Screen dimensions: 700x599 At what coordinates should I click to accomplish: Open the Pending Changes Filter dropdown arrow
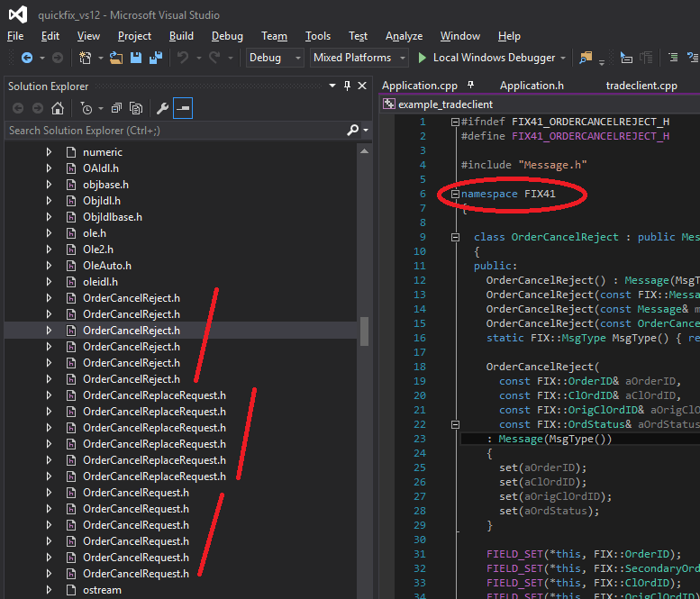click(x=100, y=108)
